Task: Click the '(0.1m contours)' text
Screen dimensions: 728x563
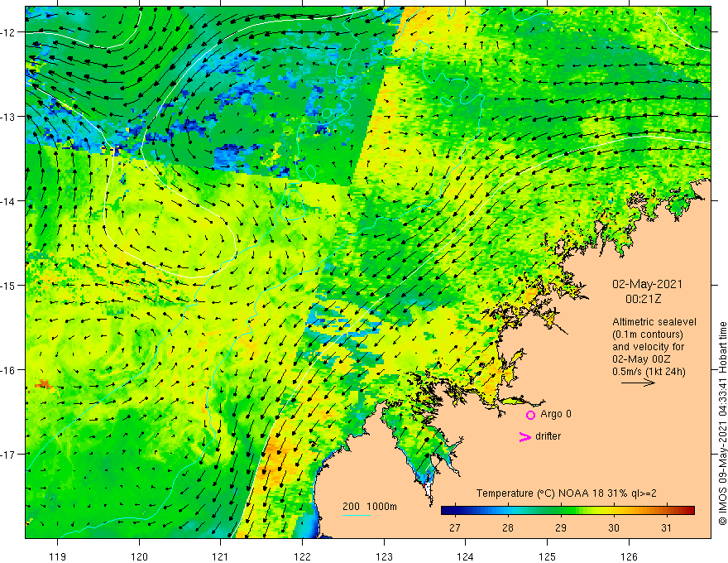Action: tap(648, 334)
